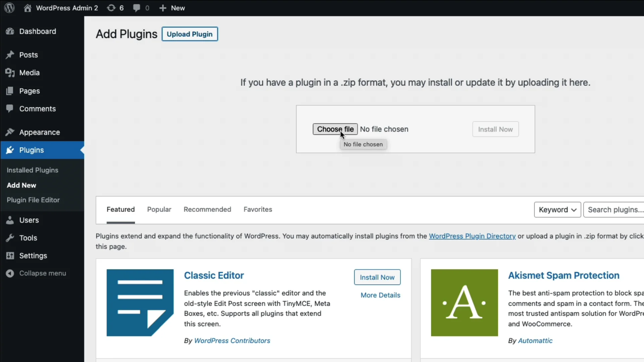Viewport: 644px width, 362px height.
Task: Select the Tools wrench icon
Action: (x=10, y=238)
